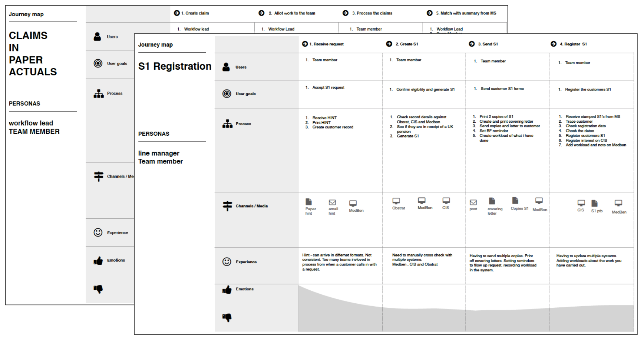Image resolution: width=644 pixels, height=340 pixels.
Task: Click the 'line manager' persona text
Action: [x=159, y=153]
